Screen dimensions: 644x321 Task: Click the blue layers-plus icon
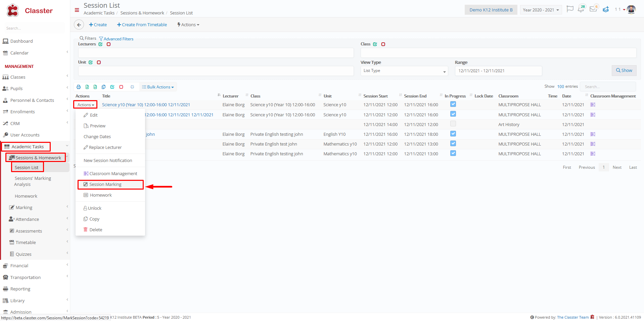606,9
